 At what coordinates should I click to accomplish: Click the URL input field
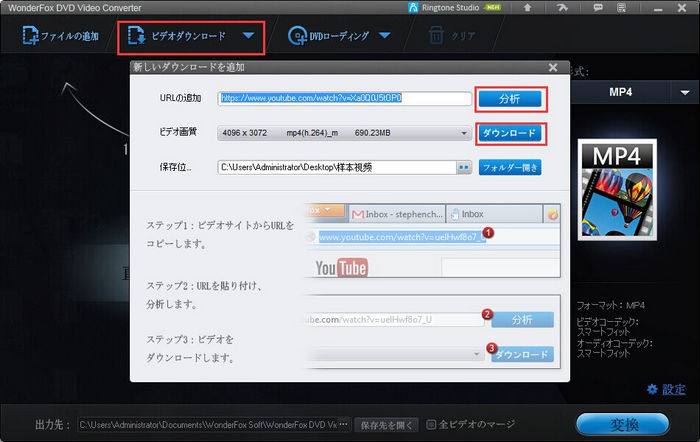[345, 98]
